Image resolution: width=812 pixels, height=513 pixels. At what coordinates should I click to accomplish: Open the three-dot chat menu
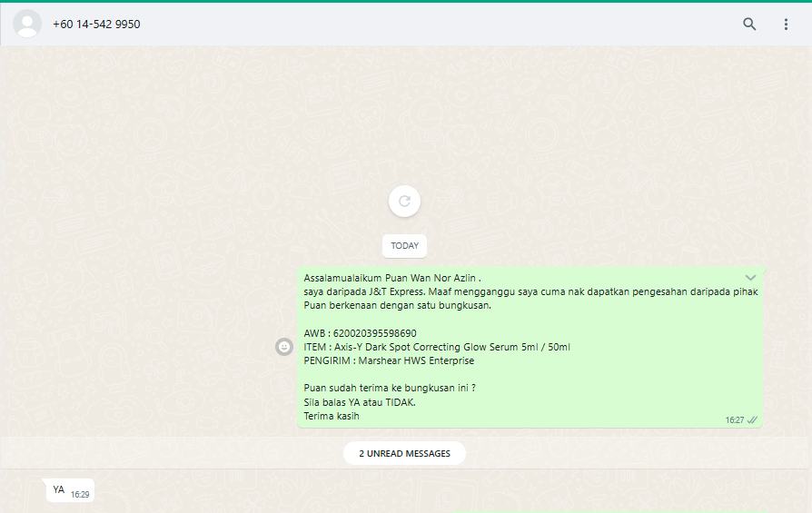pyautogui.click(x=787, y=25)
